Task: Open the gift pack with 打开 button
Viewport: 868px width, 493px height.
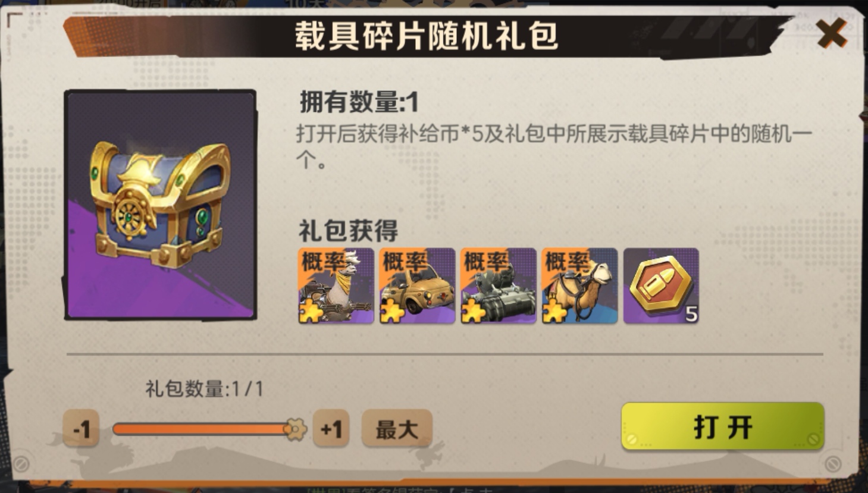Action: click(x=723, y=426)
